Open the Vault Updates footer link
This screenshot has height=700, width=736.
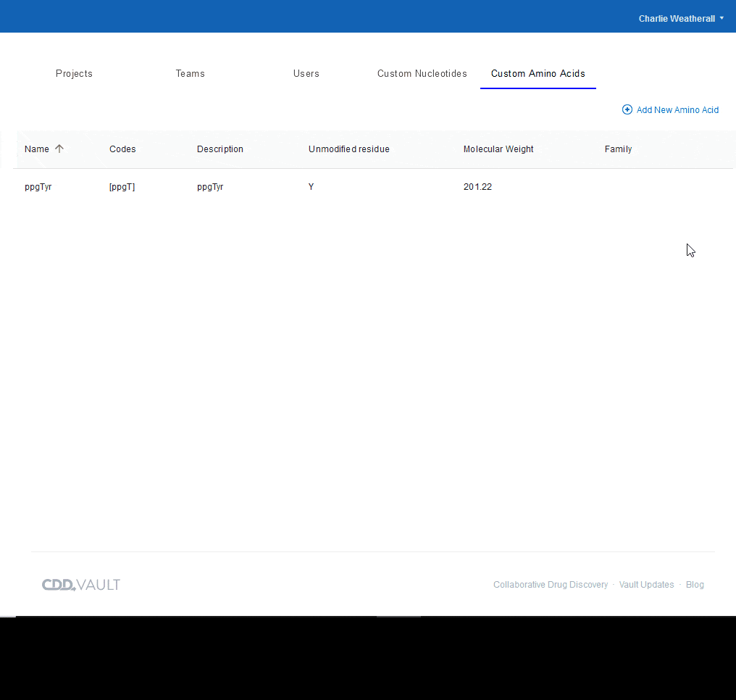click(646, 585)
